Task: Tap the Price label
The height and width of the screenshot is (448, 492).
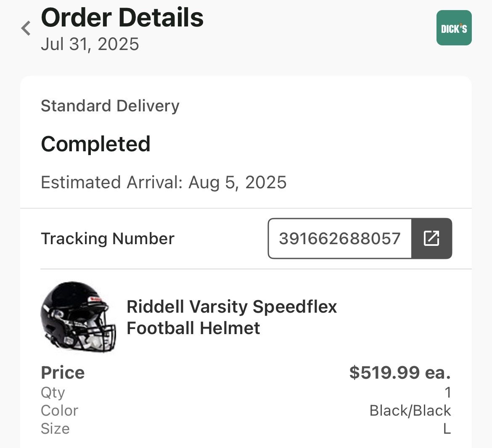Action: pyautogui.click(x=63, y=372)
